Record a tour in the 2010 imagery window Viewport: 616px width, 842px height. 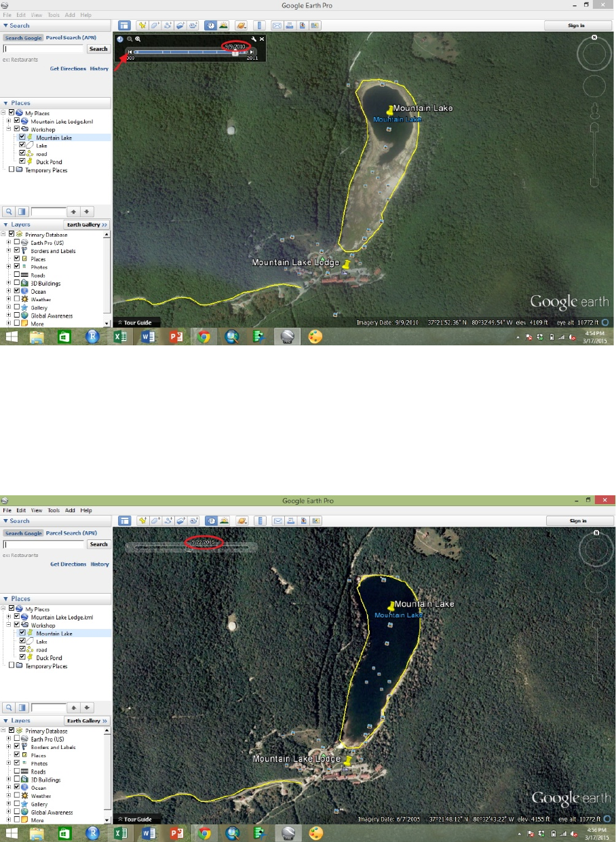coord(193,26)
